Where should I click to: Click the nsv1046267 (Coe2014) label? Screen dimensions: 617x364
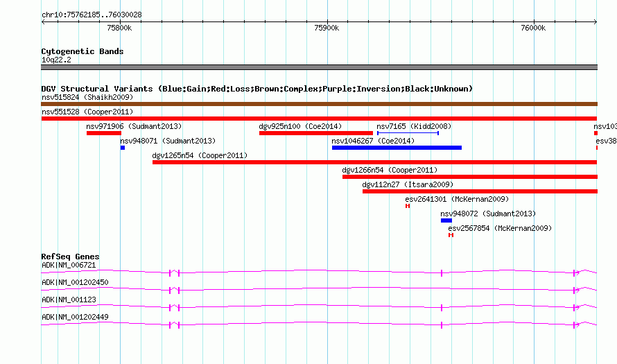(373, 141)
